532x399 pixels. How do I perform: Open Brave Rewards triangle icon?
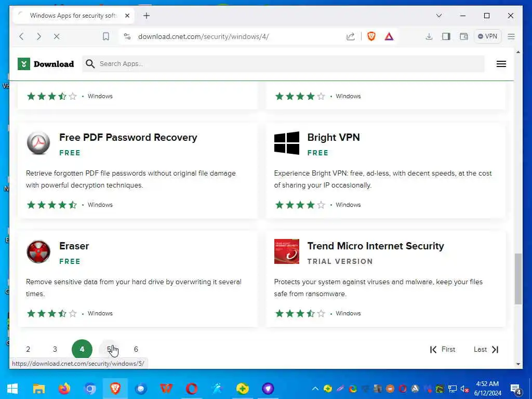(x=389, y=36)
